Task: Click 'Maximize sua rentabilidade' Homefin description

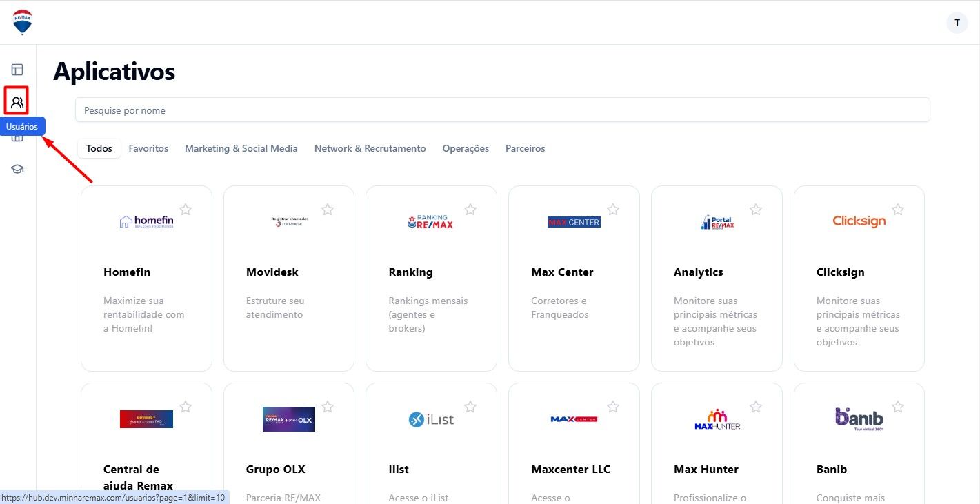Action: coord(144,314)
